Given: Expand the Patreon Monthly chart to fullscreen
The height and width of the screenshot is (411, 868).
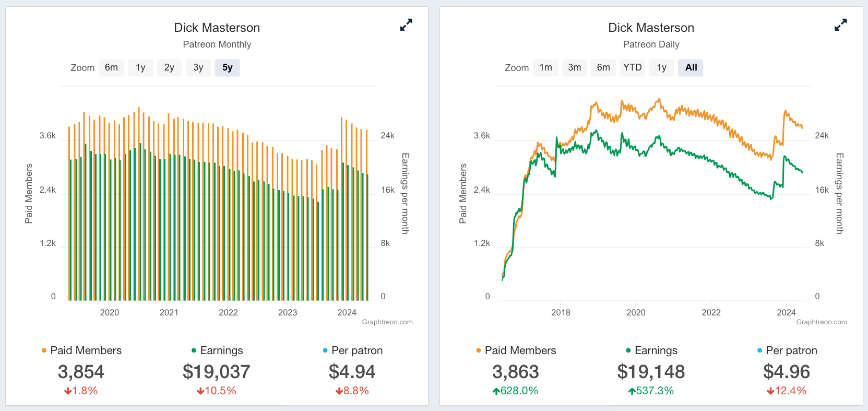Looking at the screenshot, I should click(x=406, y=25).
